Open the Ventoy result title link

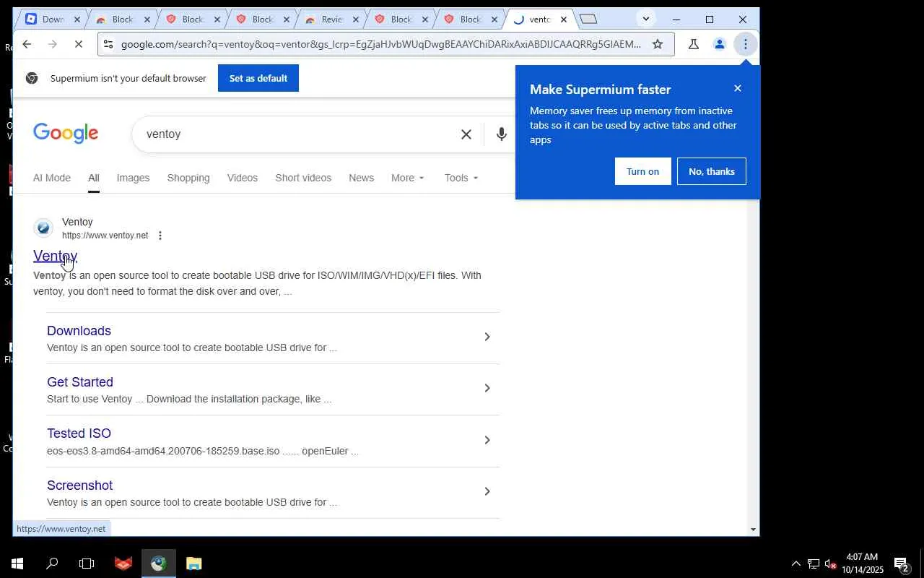(x=55, y=256)
